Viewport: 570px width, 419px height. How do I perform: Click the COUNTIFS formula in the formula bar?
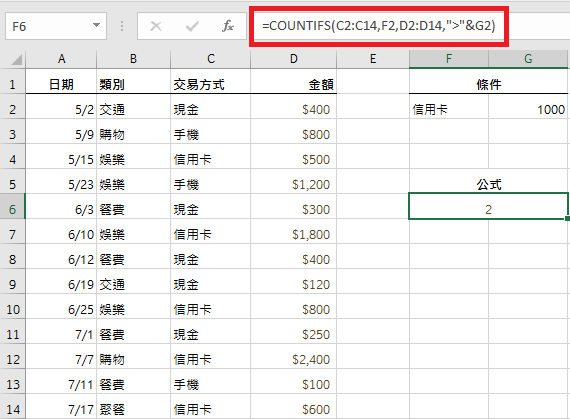[378, 26]
